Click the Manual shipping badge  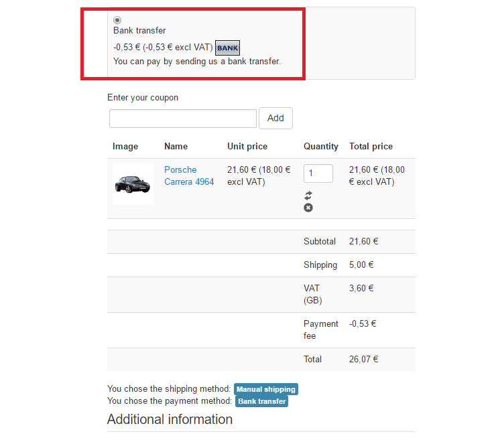pos(265,389)
